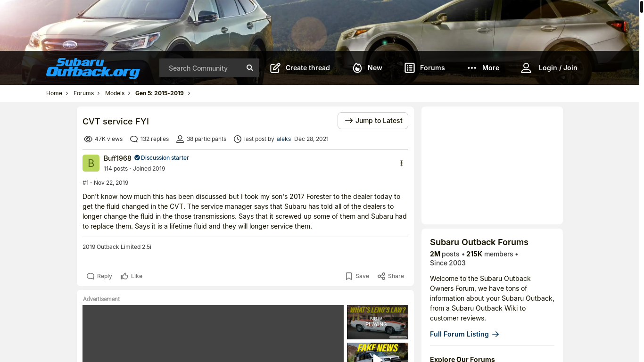
Task: Open Buff1968 username link
Action: pos(117,158)
